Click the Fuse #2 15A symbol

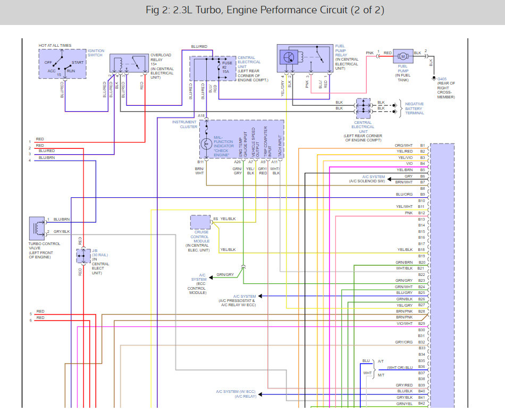[220, 66]
